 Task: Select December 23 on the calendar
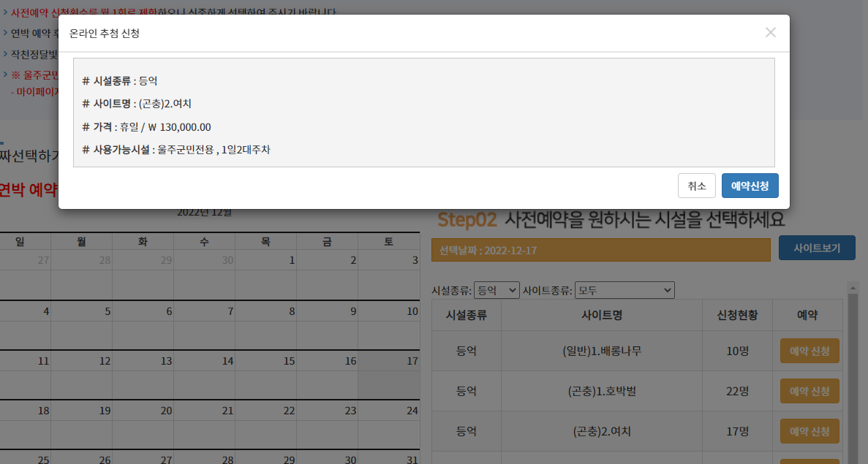pos(327,425)
